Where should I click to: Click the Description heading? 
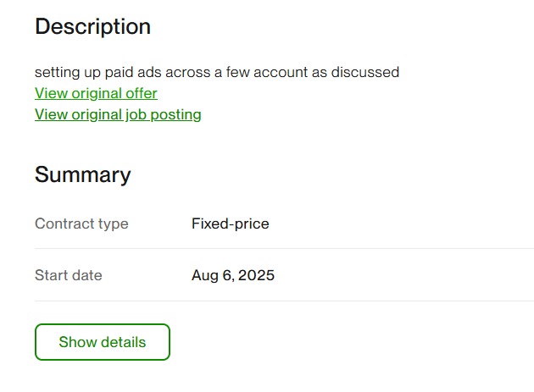(92, 26)
